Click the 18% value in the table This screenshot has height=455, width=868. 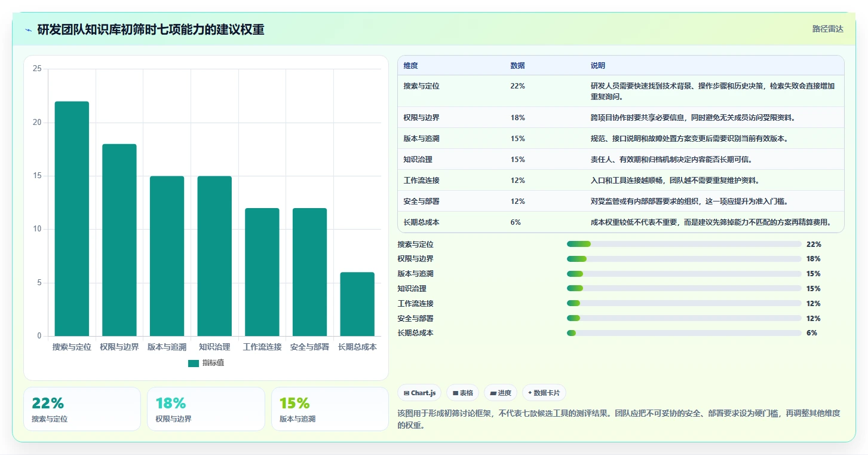(x=517, y=118)
